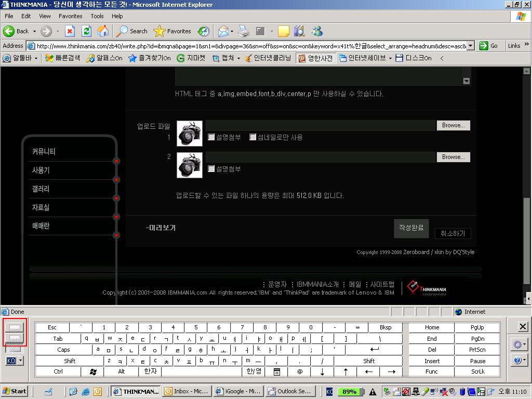The width and height of the screenshot is (532, 399).
Task: Enable 설명첨부 for upload file 1
Action: click(211, 137)
